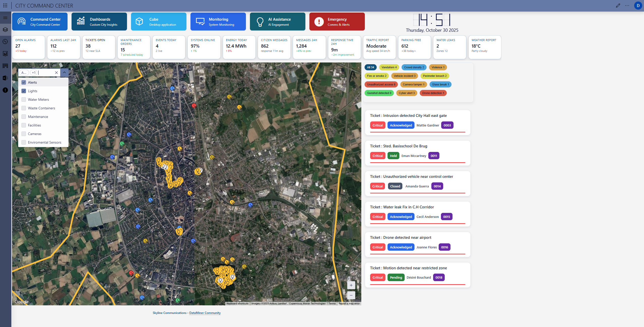Filter by Unauthorized access 6 red tag

[x=381, y=84]
